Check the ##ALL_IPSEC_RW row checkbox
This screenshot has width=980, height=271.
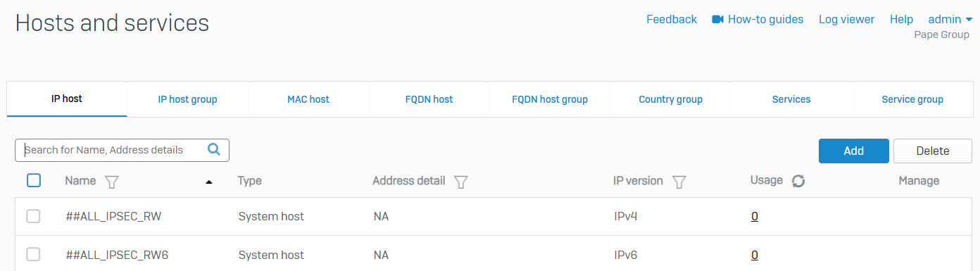coord(33,216)
